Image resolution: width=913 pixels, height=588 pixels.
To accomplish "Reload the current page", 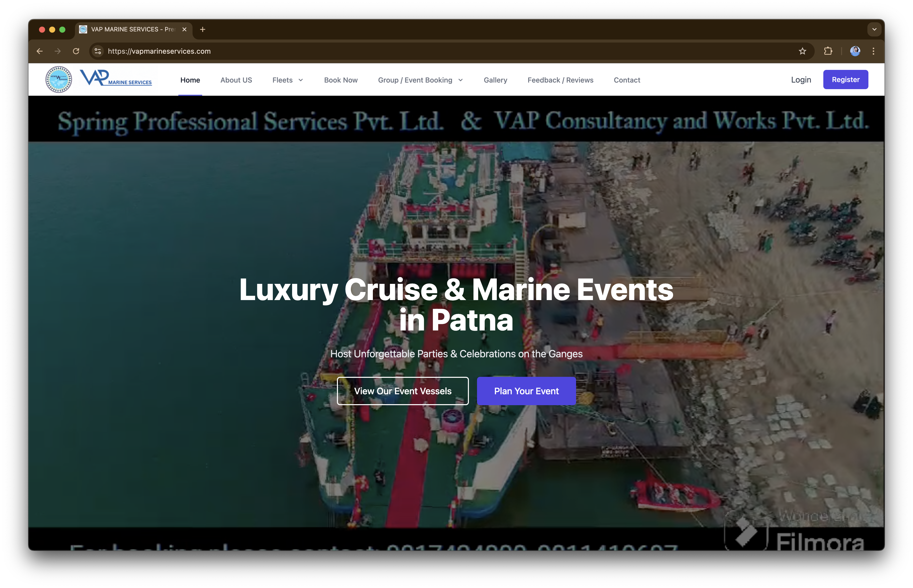I will point(76,51).
